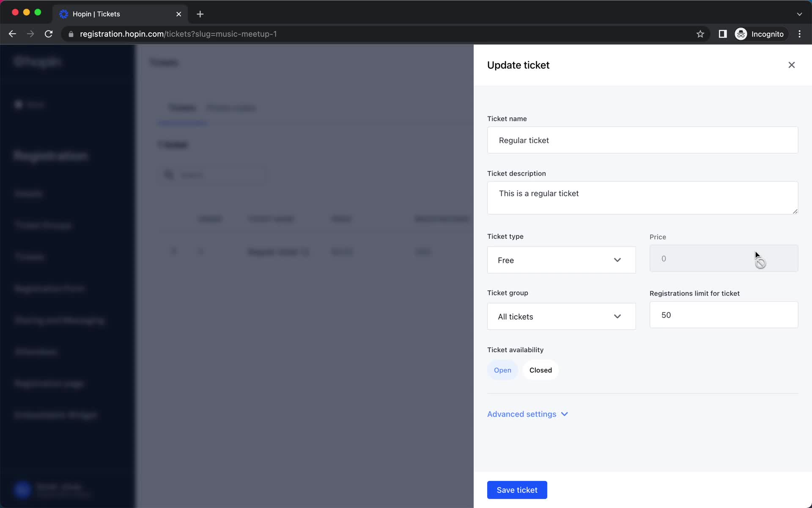812x508 pixels.
Task: Click the browser back arrow
Action: (x=12, y=34)
